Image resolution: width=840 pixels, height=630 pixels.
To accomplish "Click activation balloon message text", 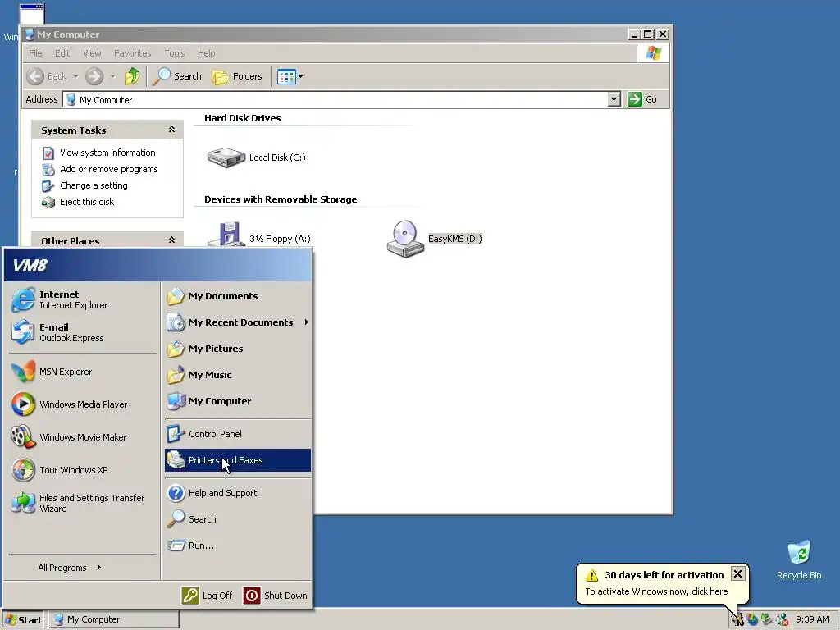I will (656, 591).
